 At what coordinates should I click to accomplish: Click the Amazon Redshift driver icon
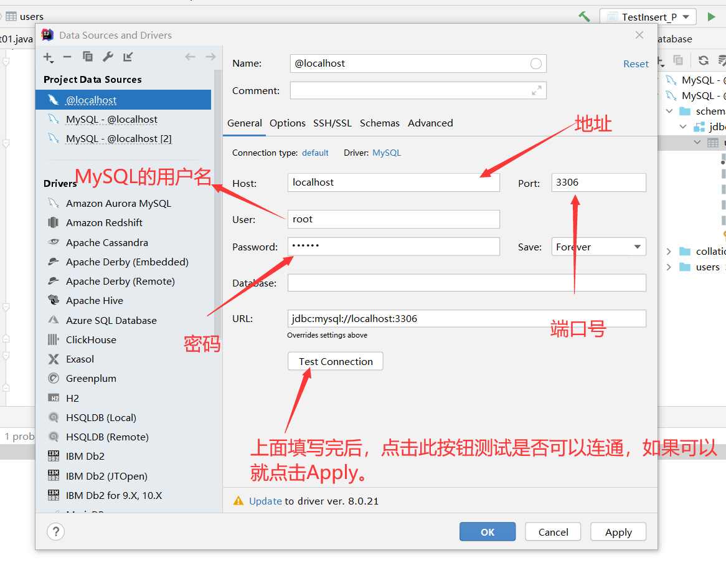[x=54, y=222]
